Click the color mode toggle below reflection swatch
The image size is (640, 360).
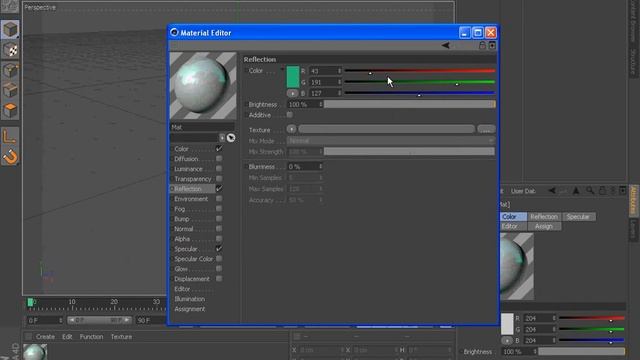click(x=292, y=93)
